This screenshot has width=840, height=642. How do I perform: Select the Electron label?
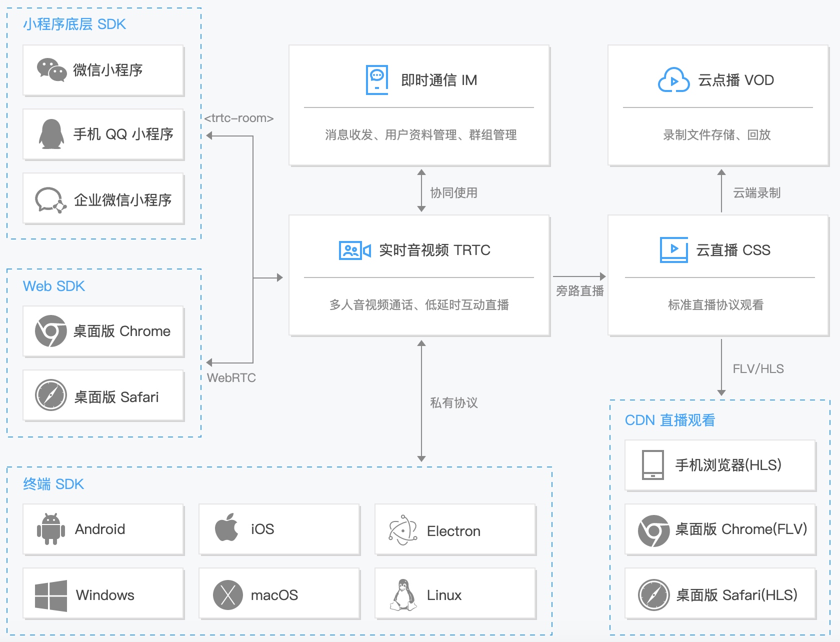453,531
